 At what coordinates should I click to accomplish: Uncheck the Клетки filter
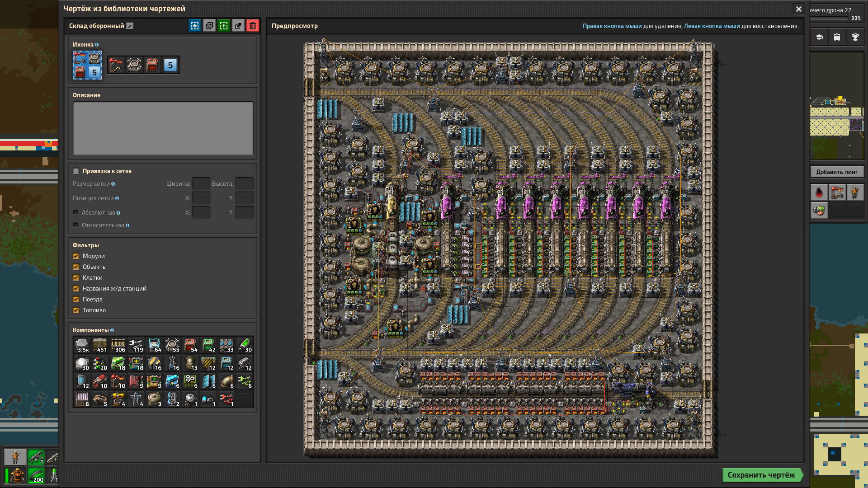(76, 278)
